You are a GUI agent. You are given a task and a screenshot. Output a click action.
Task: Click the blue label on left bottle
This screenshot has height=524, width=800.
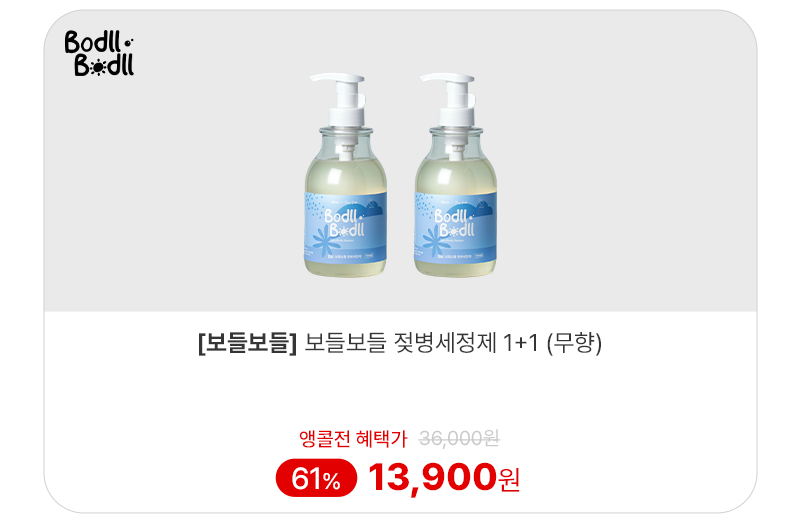[x=345, y=227]
